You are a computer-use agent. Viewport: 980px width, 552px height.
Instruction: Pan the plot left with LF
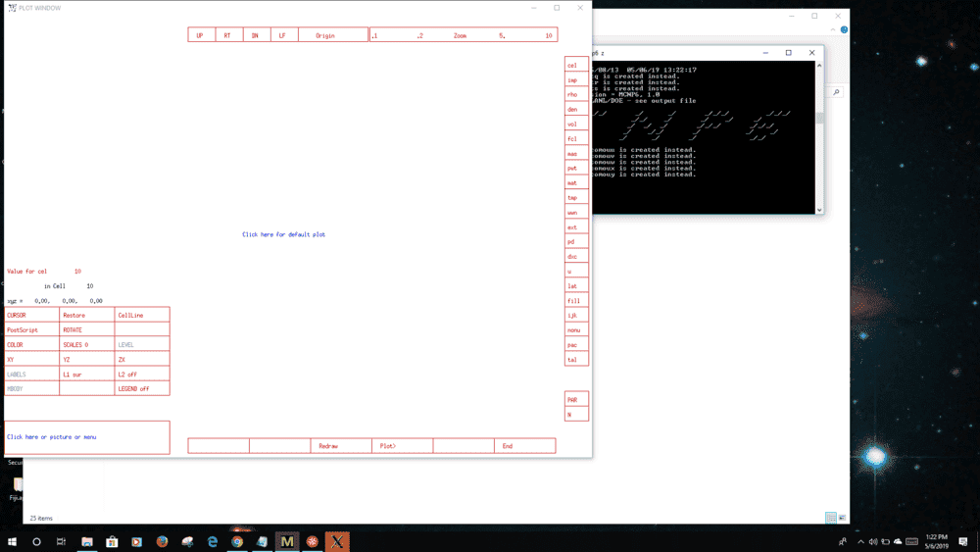(284, 35)
